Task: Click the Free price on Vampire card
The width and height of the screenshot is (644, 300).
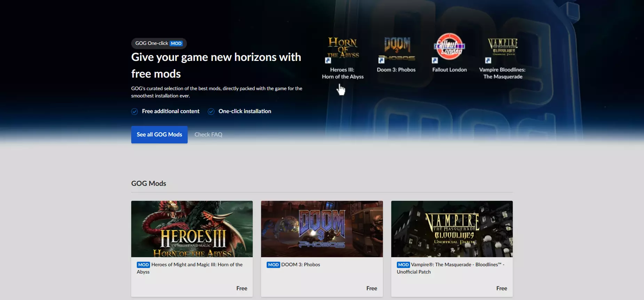Action: 502,289
